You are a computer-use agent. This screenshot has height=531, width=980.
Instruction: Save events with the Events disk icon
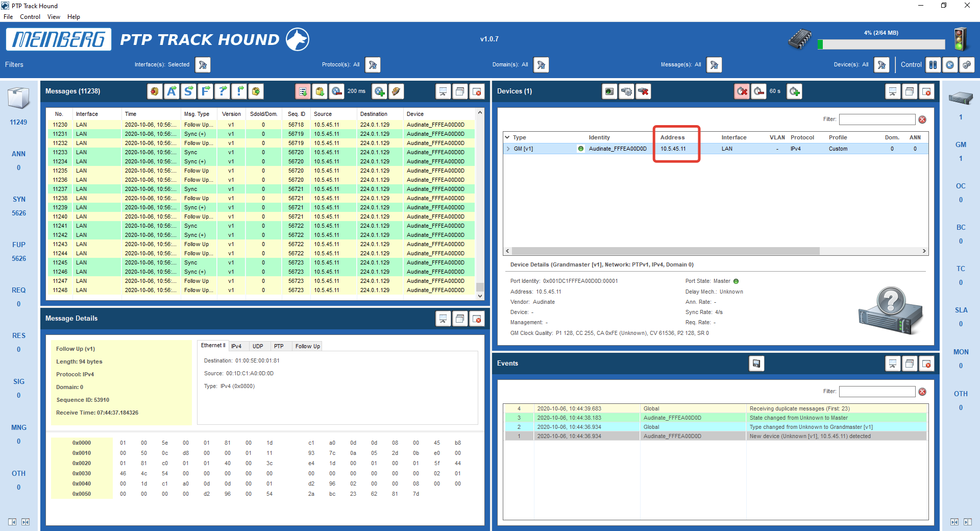(x=756, y=364)
